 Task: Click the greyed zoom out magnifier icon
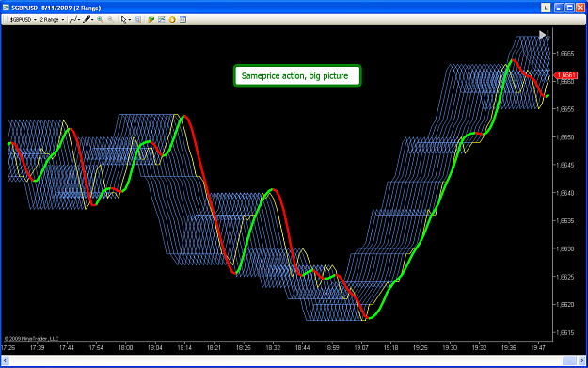click(x=111, y=20)
